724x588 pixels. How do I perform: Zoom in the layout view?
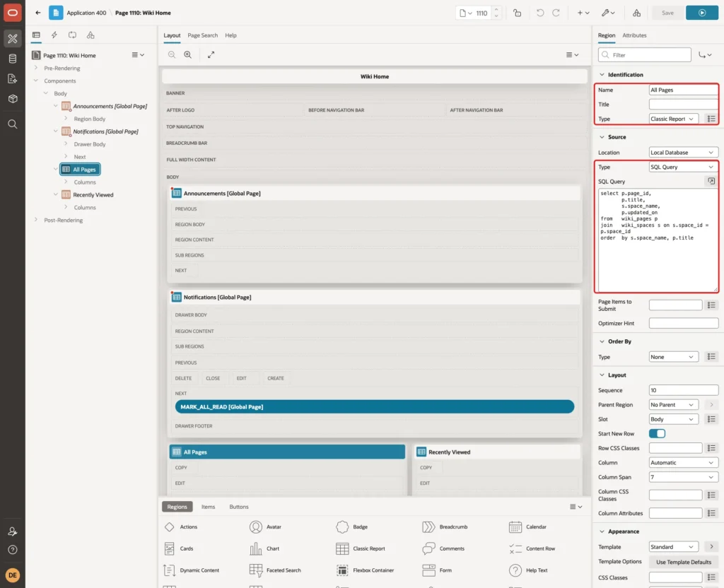[188, 54]
